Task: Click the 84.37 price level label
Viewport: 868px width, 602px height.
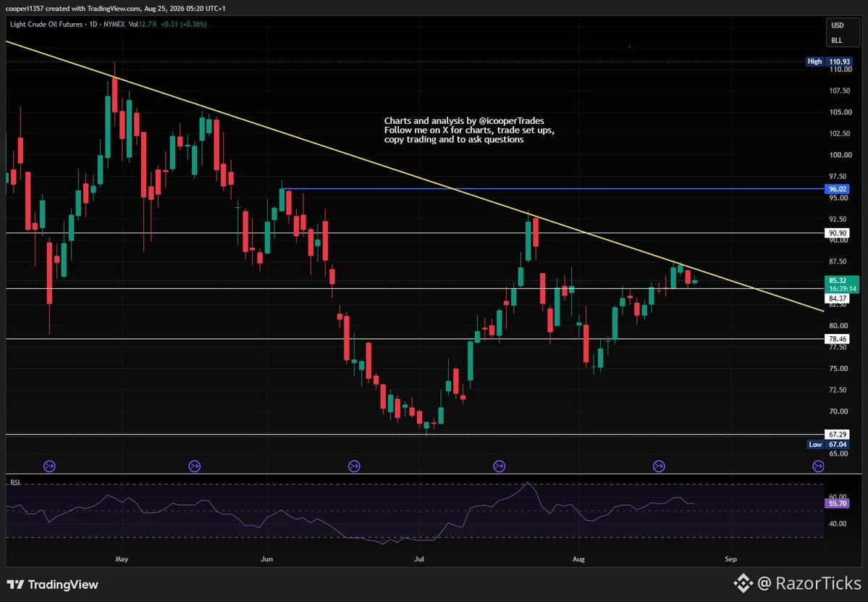Action: click(838, 298)
